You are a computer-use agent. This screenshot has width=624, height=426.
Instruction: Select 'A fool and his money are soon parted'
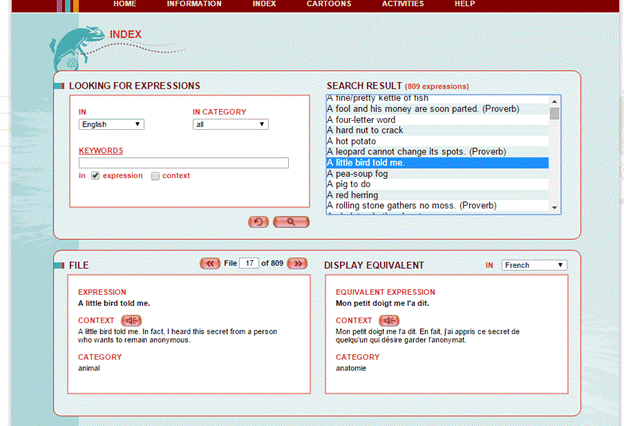click(x=437, y=109)
